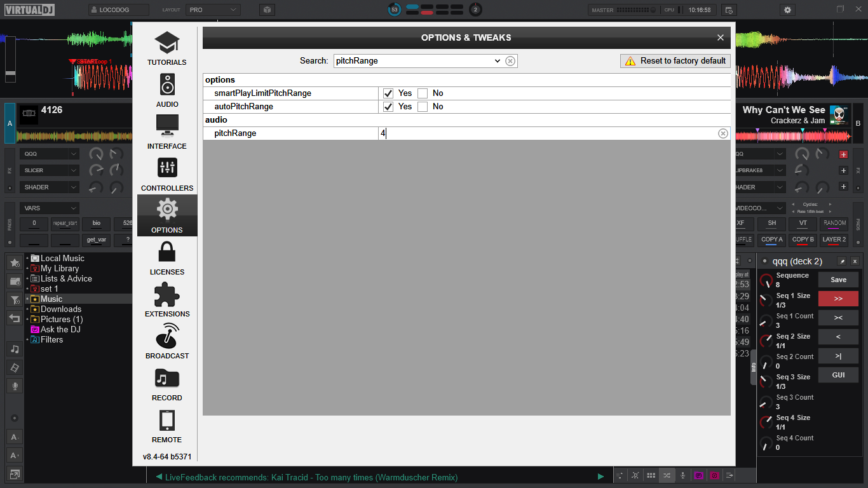Add virtual folder icon in browser sidebar
Image resolution: width=868 pixels, height=488 pixels.
[15, 281]
